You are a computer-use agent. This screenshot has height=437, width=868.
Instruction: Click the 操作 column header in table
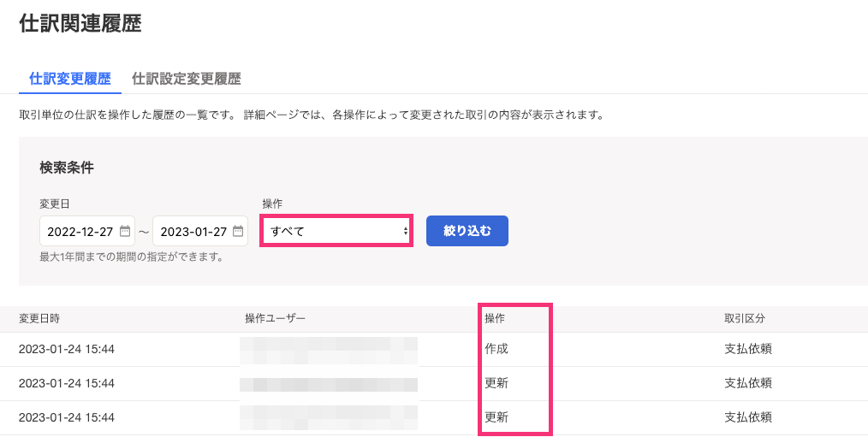point(495,319)
